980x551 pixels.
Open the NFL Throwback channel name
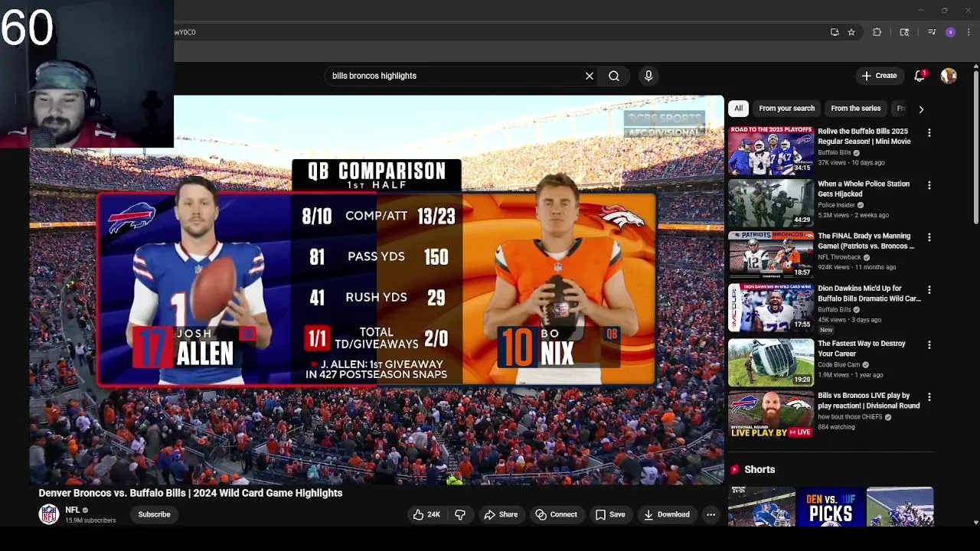pyautogui.click(x=839, y=257)
